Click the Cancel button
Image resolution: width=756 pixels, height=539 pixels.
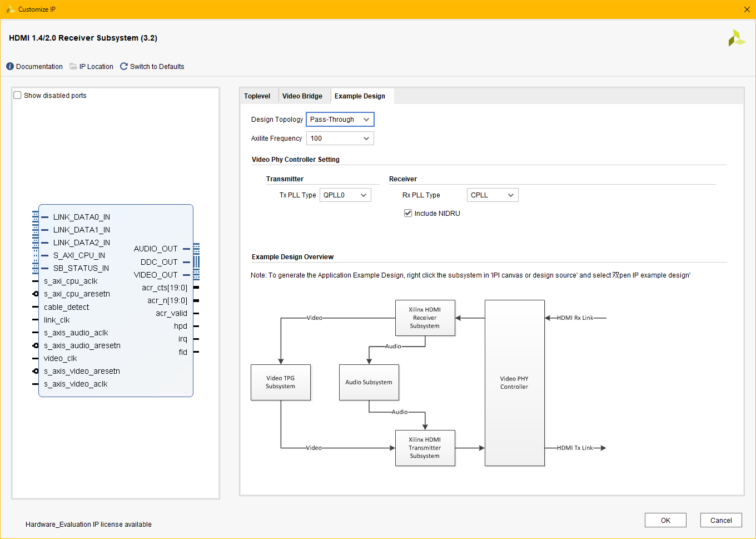pyautogui.click(x=721, y=520)
